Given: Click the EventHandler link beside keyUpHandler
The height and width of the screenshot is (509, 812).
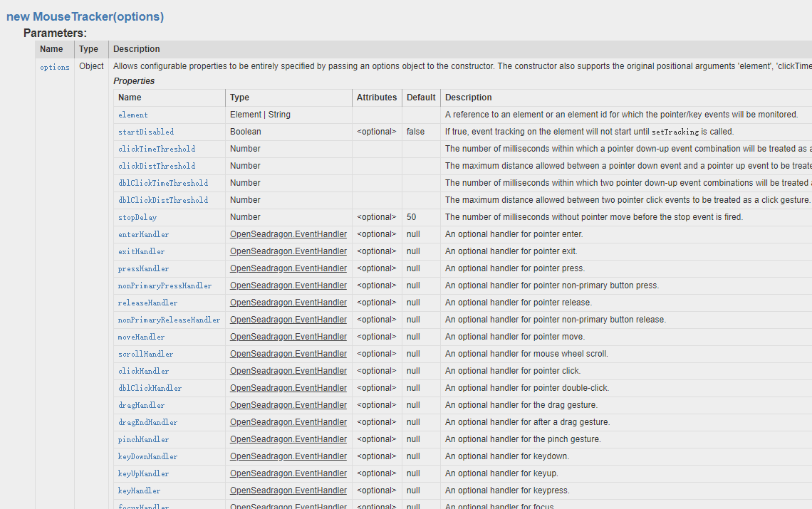Looking at the screenshot, I should tap(288, 473).
